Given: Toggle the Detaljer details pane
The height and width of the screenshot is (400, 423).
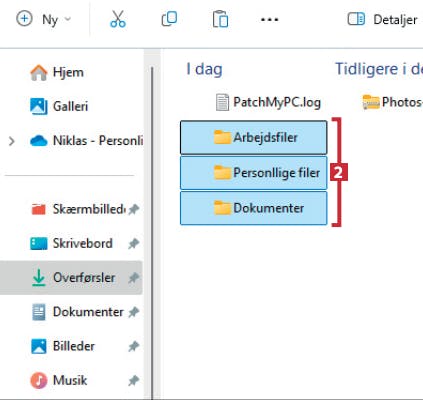Looking at the screenshot, I should click(x=382, y=19).
